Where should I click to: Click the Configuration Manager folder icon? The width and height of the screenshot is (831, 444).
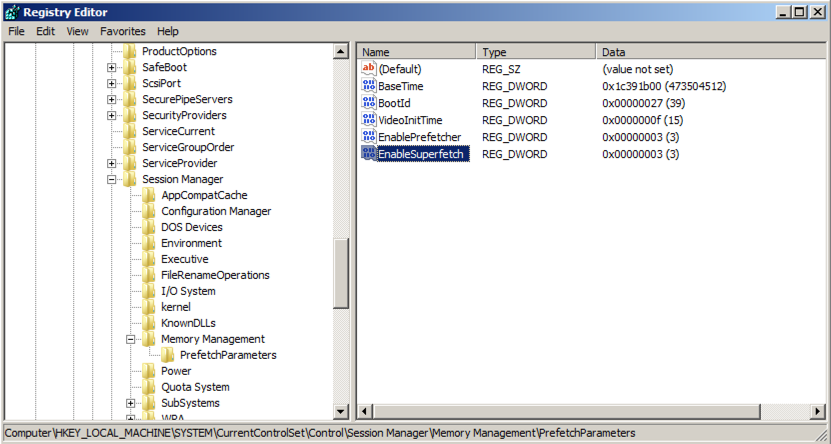(x=149, y=211)
